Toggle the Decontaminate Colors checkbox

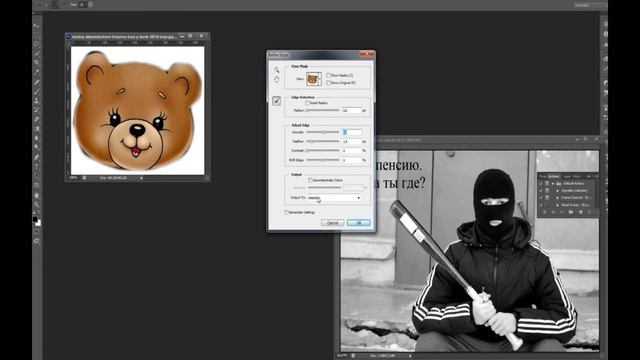(310, 180)
